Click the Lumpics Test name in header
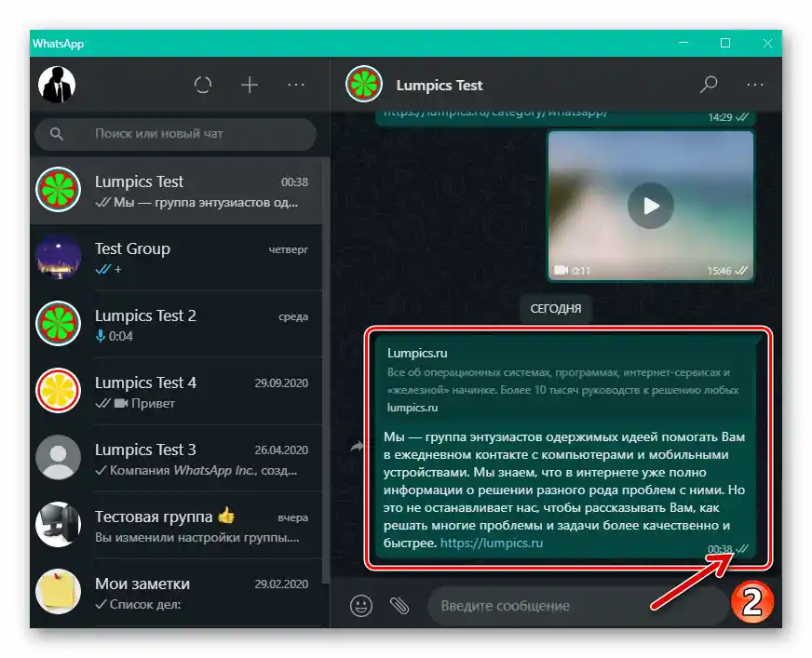 coord(440,85)
